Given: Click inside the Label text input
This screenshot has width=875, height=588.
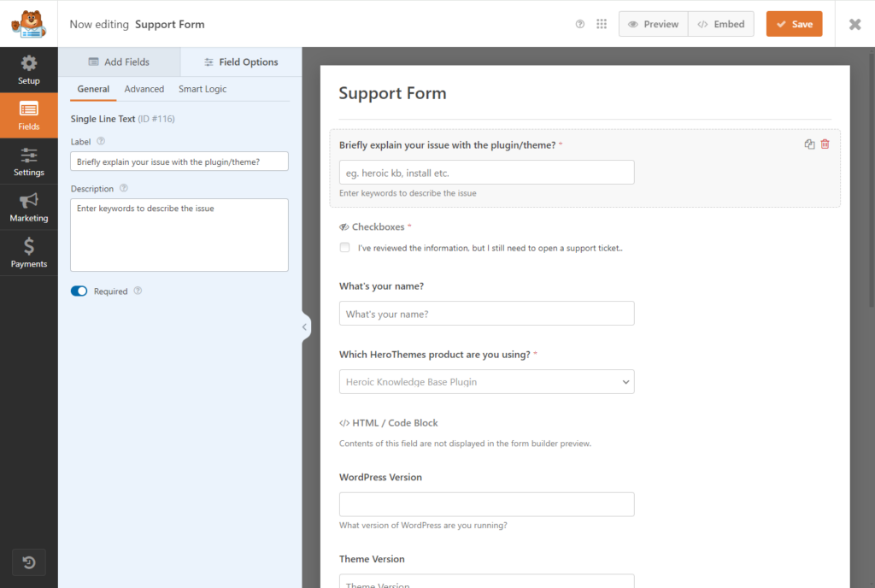Looking at the screenshot, I should tap(179, 161).
